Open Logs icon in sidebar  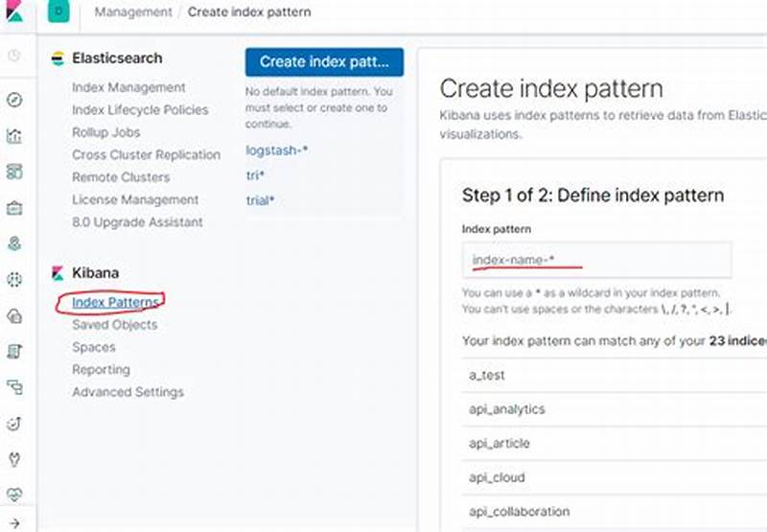click(14, 352)
